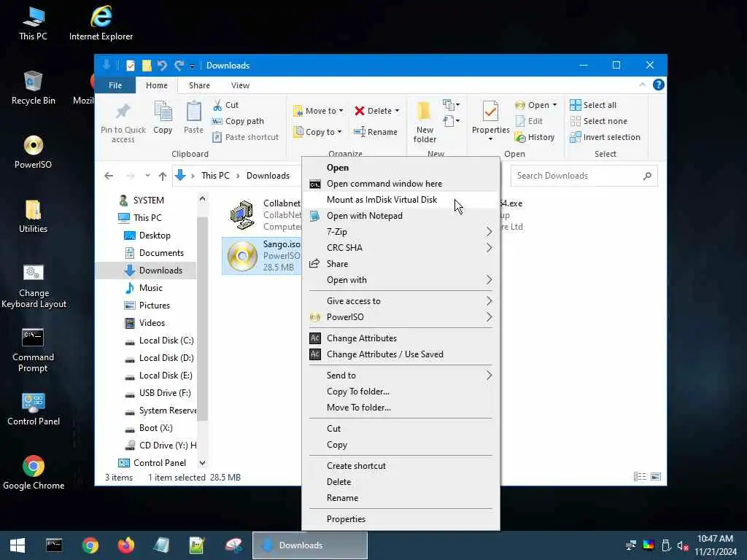Image resolution: width=747 pixels, height=560 pixels.
Task: Click Properties in context menu
Action: click(400, 519)
